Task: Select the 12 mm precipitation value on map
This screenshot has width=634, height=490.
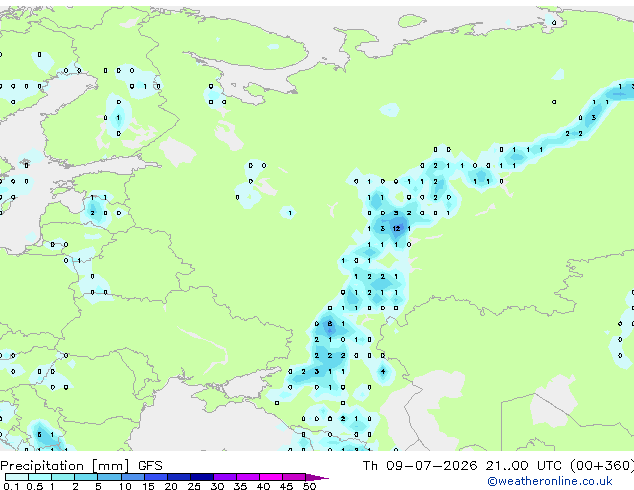Action: [x=396, y=229]
